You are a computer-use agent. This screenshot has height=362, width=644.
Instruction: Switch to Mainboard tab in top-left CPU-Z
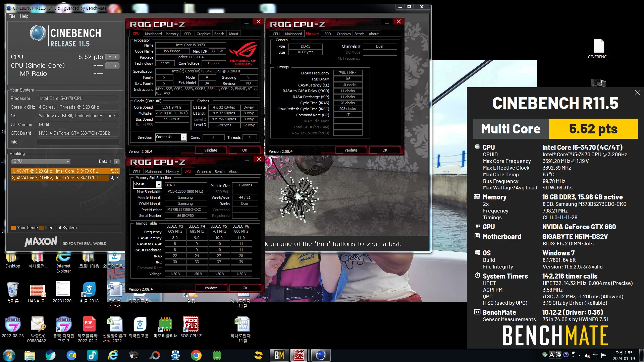(x=153, y=34)
